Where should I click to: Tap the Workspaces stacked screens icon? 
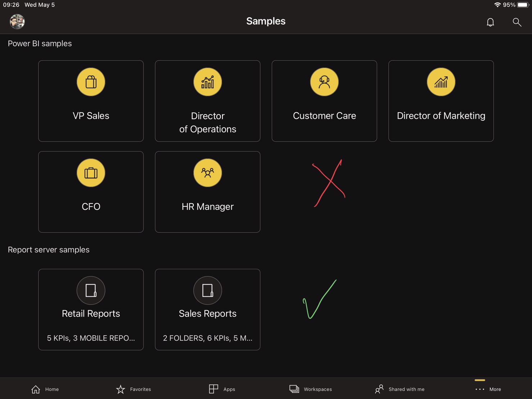[294, 389]
